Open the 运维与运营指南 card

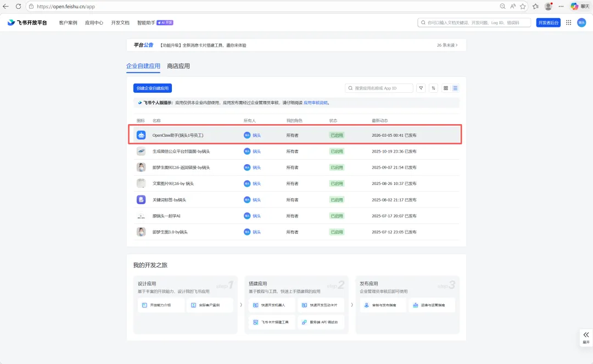point(432,305)
